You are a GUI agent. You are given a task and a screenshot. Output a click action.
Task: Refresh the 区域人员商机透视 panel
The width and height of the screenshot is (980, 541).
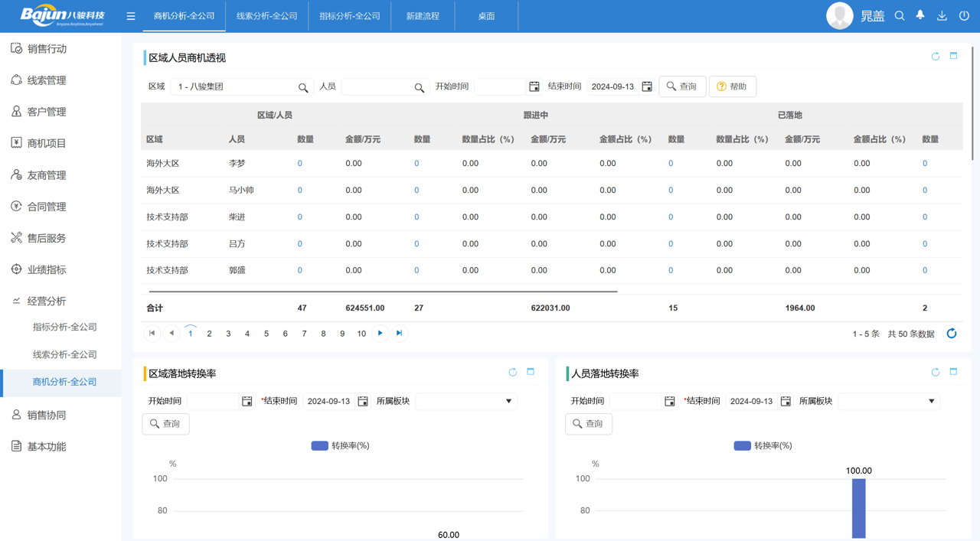[935, 57]
